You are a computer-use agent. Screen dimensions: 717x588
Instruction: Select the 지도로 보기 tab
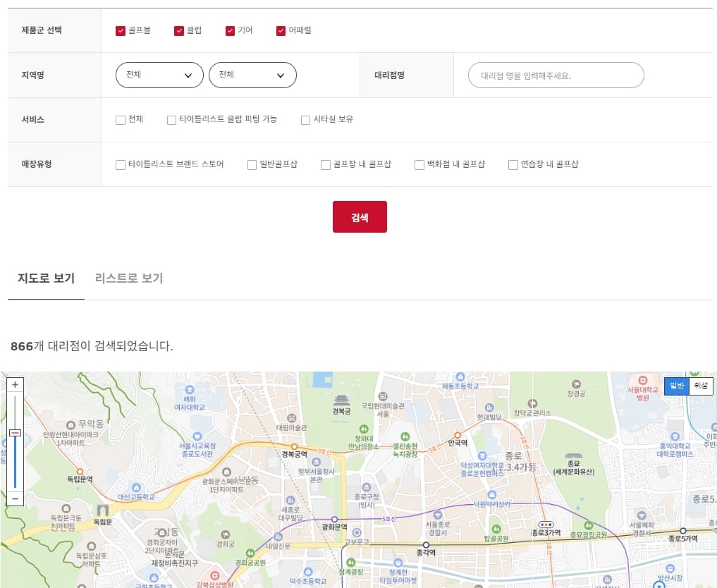coord(46,278)
